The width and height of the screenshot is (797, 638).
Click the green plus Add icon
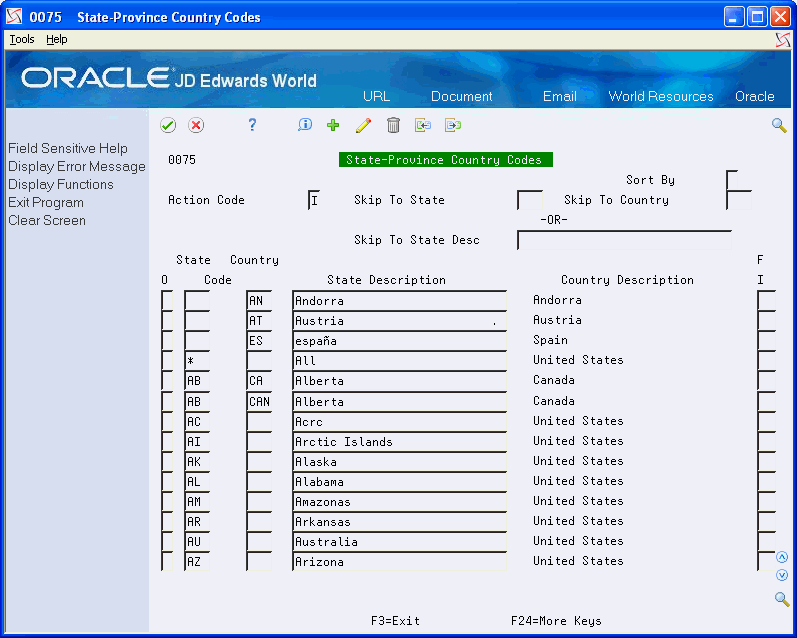(x=333, y=125)
